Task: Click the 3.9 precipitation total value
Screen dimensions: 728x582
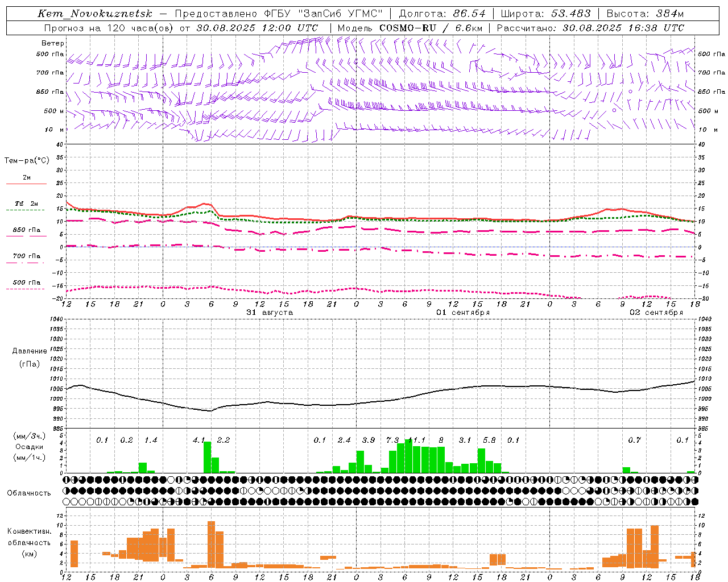Action: point(369,440)
